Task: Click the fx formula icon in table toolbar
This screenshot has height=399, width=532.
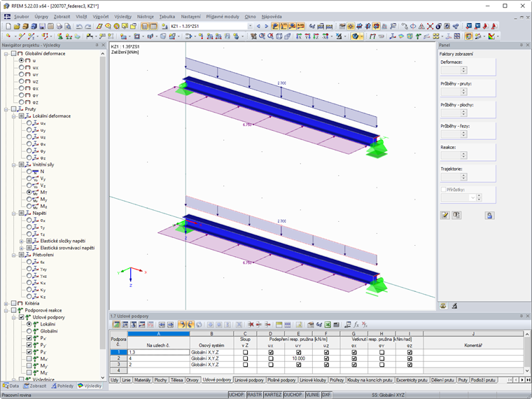Action: coord(356,325)
